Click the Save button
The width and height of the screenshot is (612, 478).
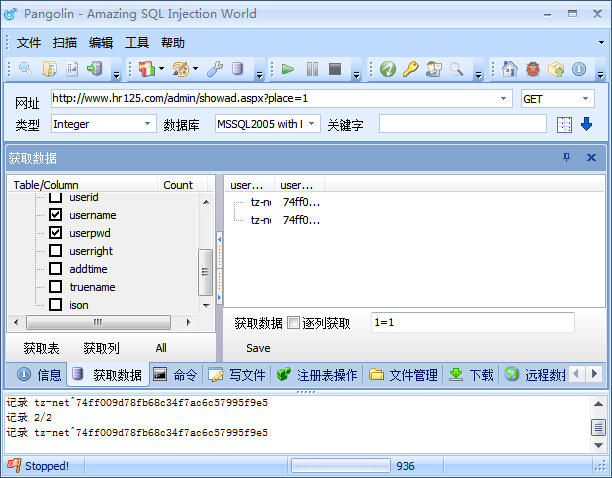pos(258,348)
